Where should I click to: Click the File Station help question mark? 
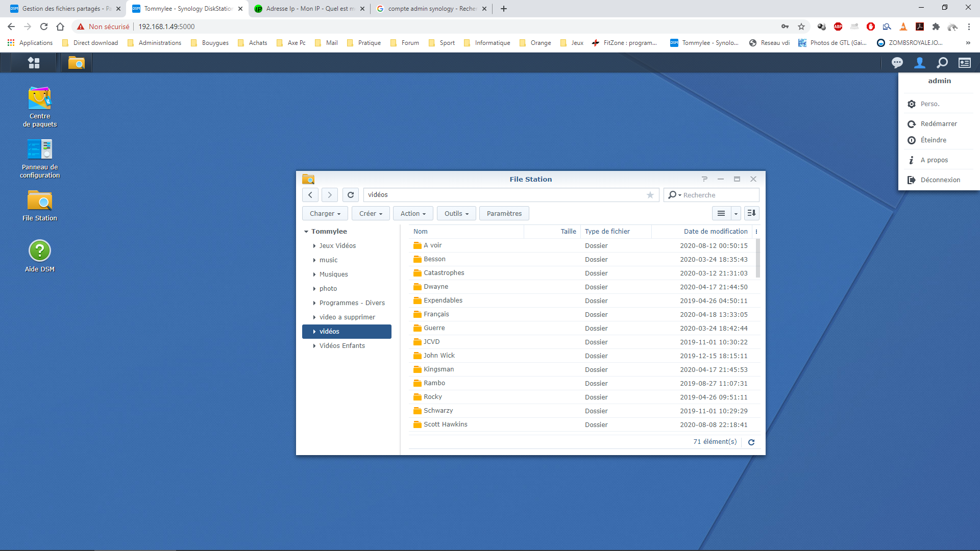(x=704, y=179)
